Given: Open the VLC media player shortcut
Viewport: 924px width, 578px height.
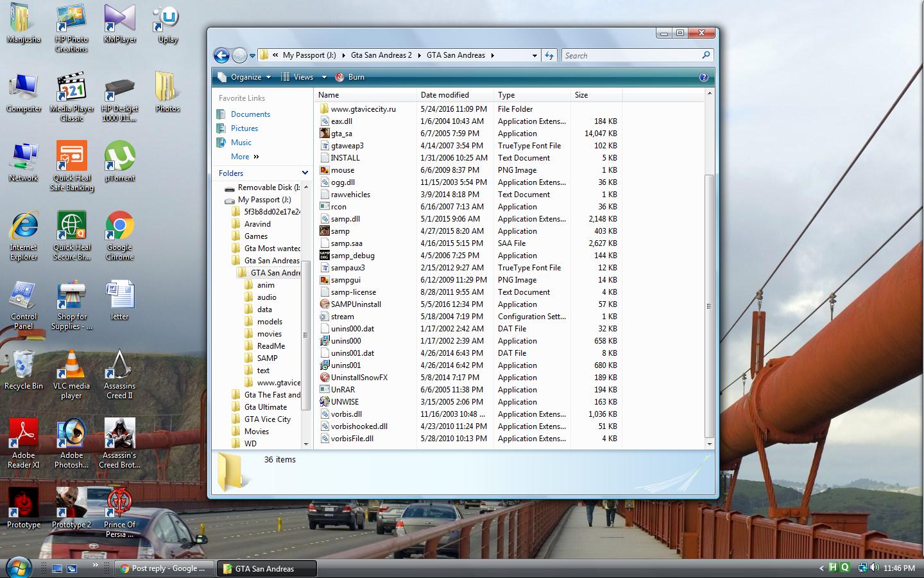Looking at the screenshot, I should click(x=71, y=374).
